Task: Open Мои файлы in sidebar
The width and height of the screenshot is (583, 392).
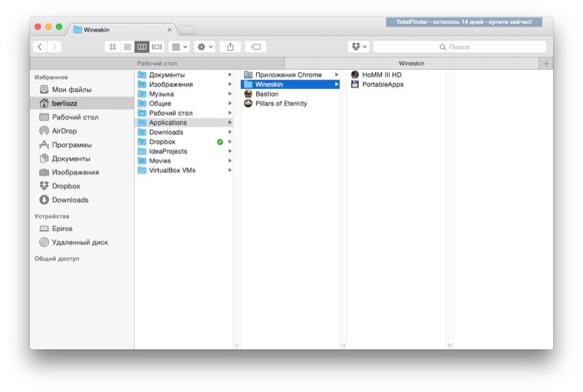Action: pyautogui.click(x=82, y=90)
